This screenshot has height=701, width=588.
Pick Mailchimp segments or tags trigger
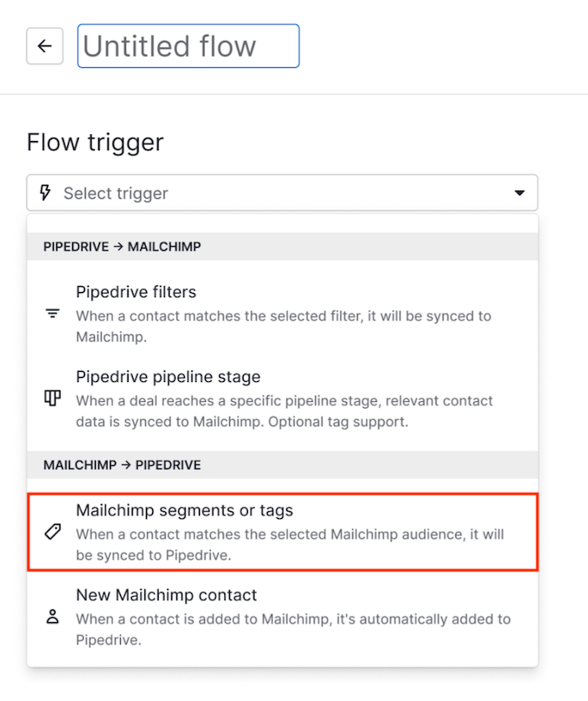click(184, 510)
